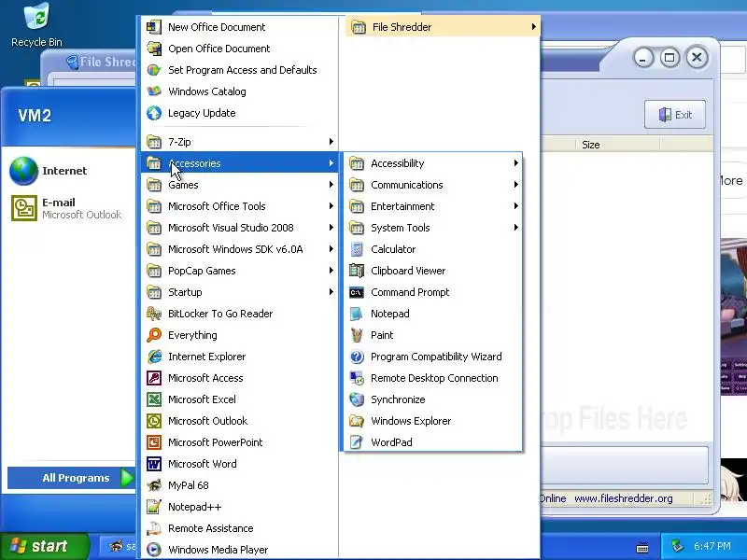Image resolution: width=747 pixels, height=560 pixels.
Task: Click the 6:47 PM clock
Action: (712, 546)
